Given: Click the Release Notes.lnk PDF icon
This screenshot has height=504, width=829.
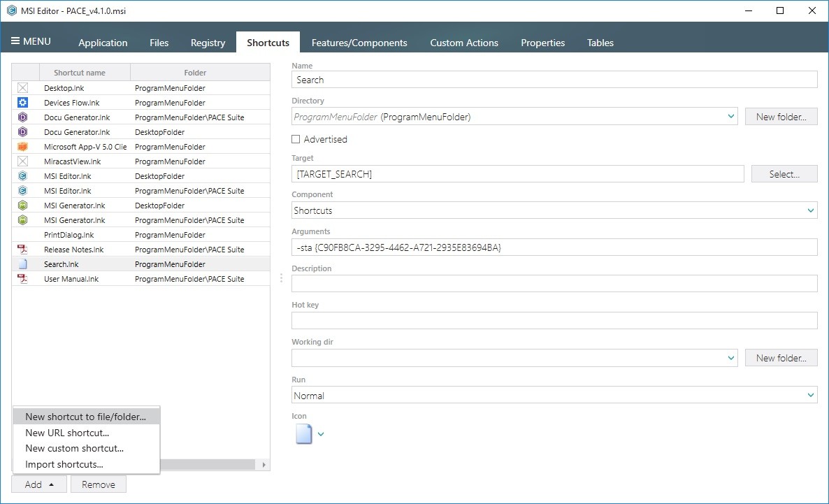Looking at the screenshot, I should point(23,249).
